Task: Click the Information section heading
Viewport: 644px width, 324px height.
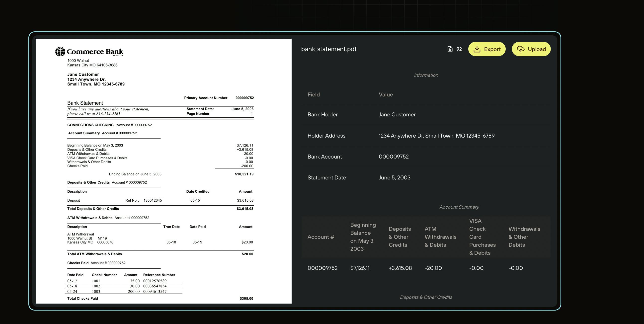Action: click(426, 75)
